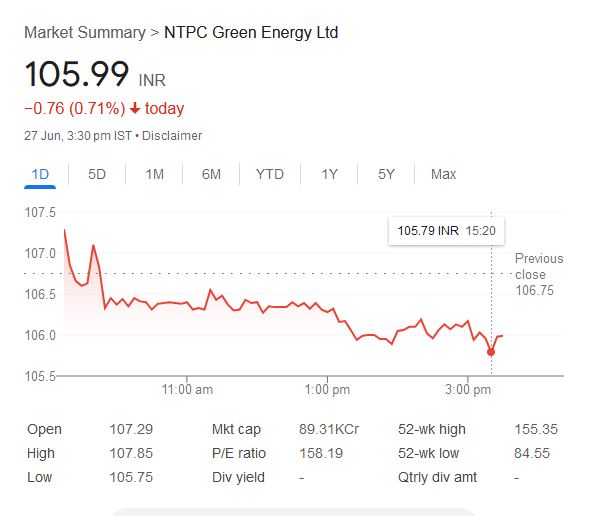Open the 5Y chart tab
The width and height of the screenshot is (603, 516).
coord(386,174)
